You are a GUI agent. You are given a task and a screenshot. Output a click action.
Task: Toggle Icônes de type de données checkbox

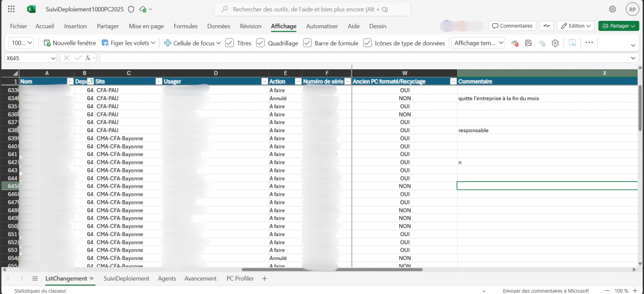point(367,43)
